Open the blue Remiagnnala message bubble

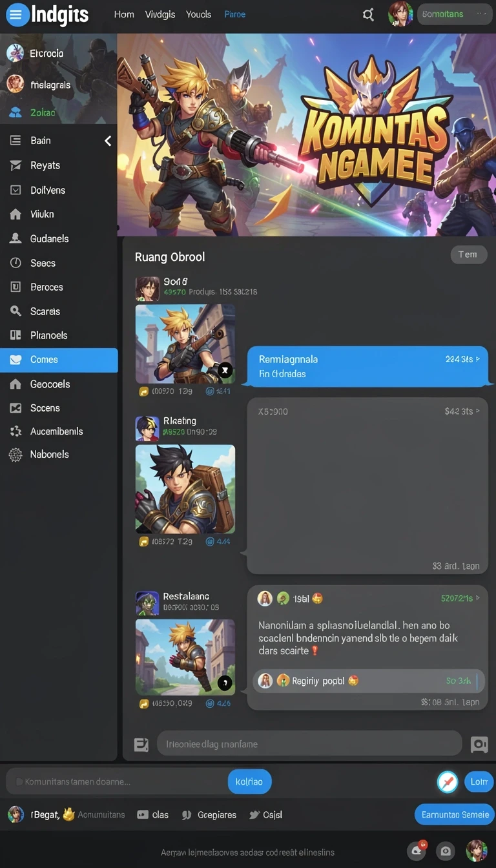pyautogui.click(x=367, y=366)
